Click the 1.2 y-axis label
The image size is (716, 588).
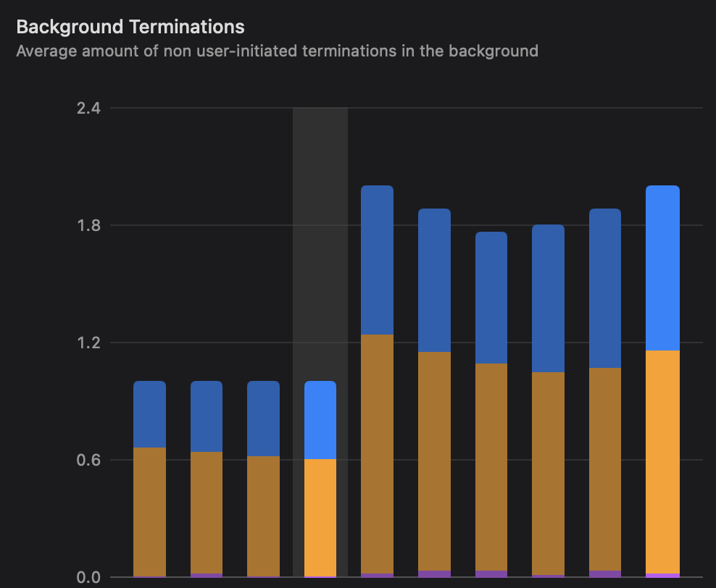88,343
